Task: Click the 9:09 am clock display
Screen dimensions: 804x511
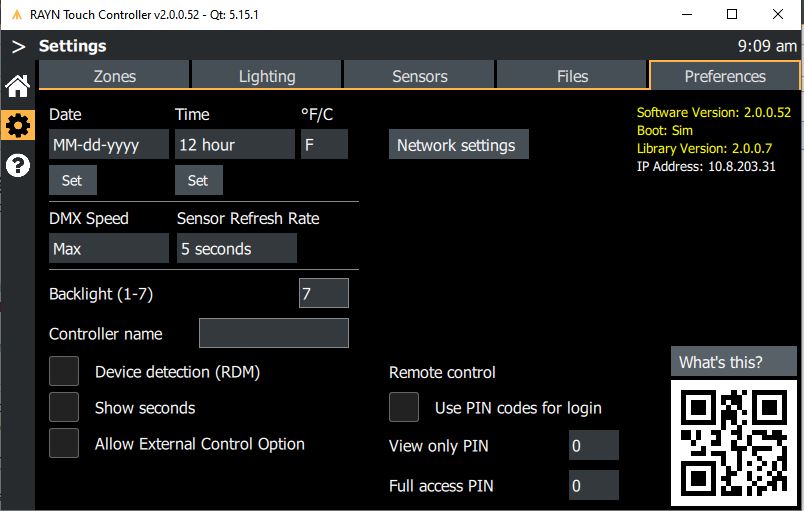Action: [x=767, y=46]
